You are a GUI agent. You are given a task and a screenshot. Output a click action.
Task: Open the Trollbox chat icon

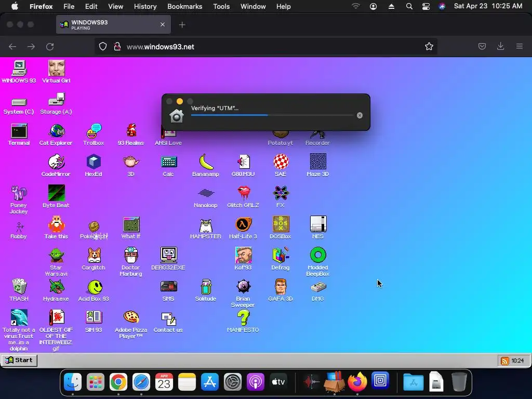94,130
